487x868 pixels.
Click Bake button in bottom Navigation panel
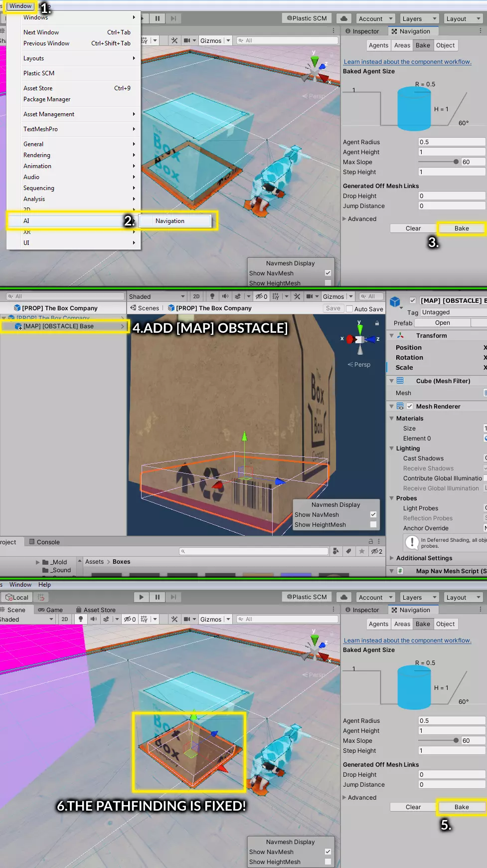point(462,807)
